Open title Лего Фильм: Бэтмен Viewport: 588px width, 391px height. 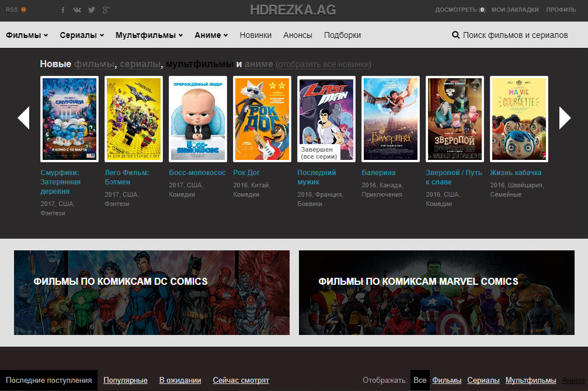(x=127, y=177)
